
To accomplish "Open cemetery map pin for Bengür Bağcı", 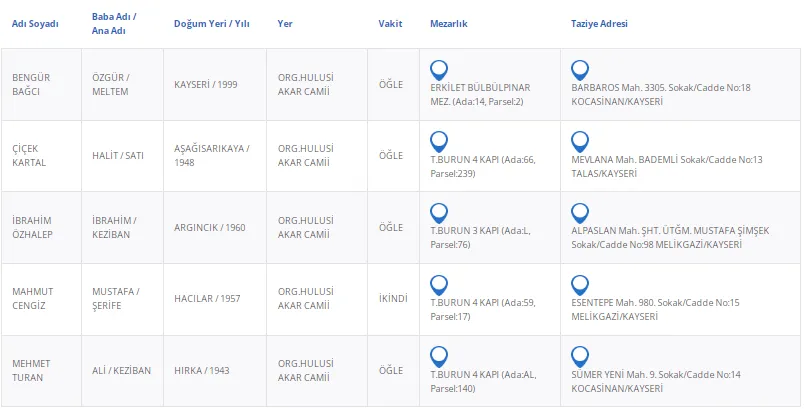I will 438,70.
